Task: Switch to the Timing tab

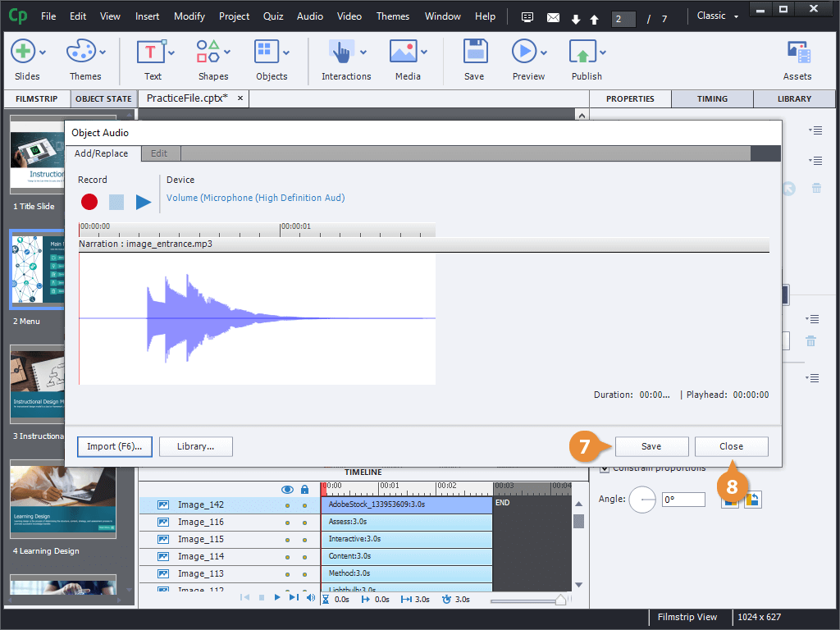Action: (712, 98)
